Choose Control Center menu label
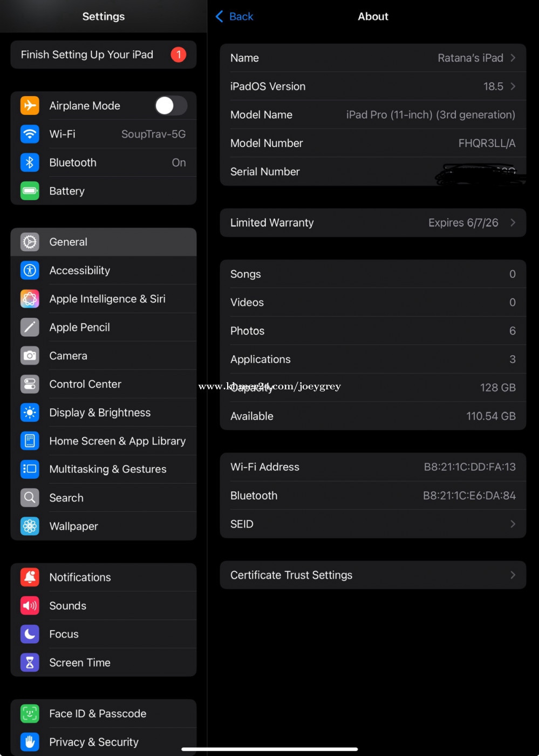The width and height of the screenshot is (539, 756). pyautogui.click(x=85, y=384)
